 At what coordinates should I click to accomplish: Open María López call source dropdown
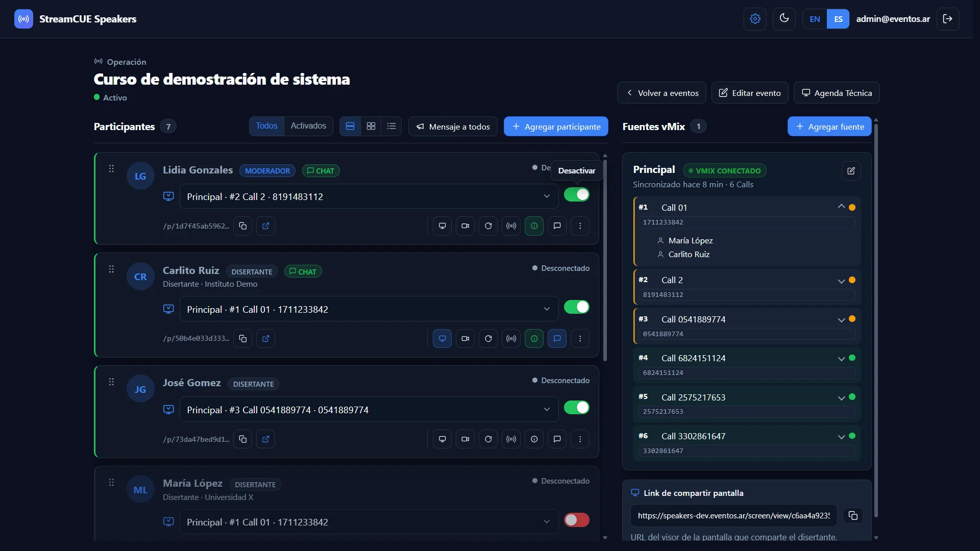(x=369, y=522)
